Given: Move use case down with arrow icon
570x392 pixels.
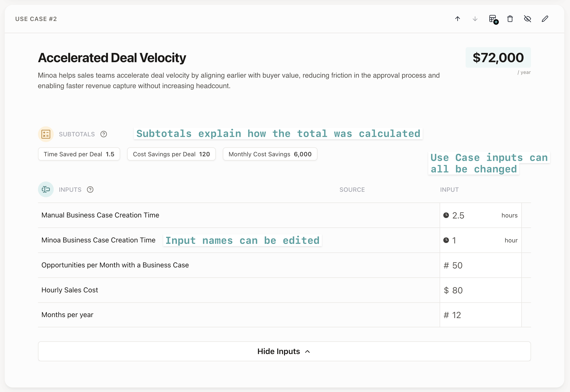Looking at the screenshot, I should (475, 19).
